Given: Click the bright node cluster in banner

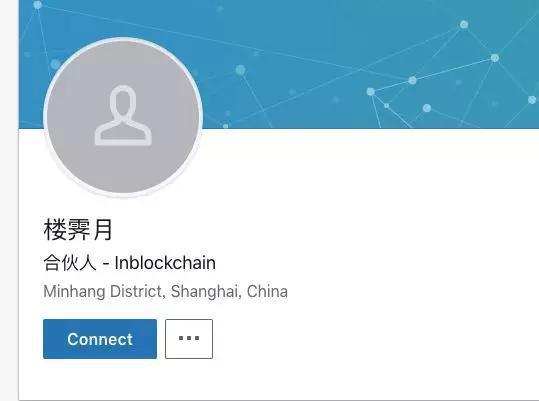Looking at the screenshot, I should click(412, 80).
